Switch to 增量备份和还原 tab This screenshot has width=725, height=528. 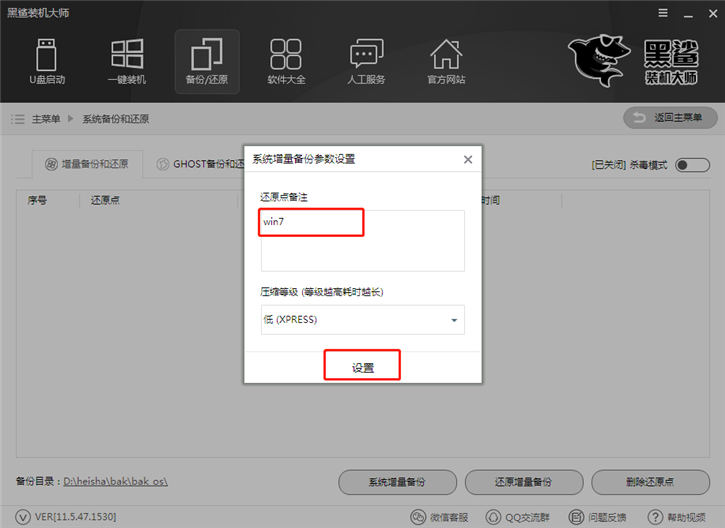pos(87,164)
